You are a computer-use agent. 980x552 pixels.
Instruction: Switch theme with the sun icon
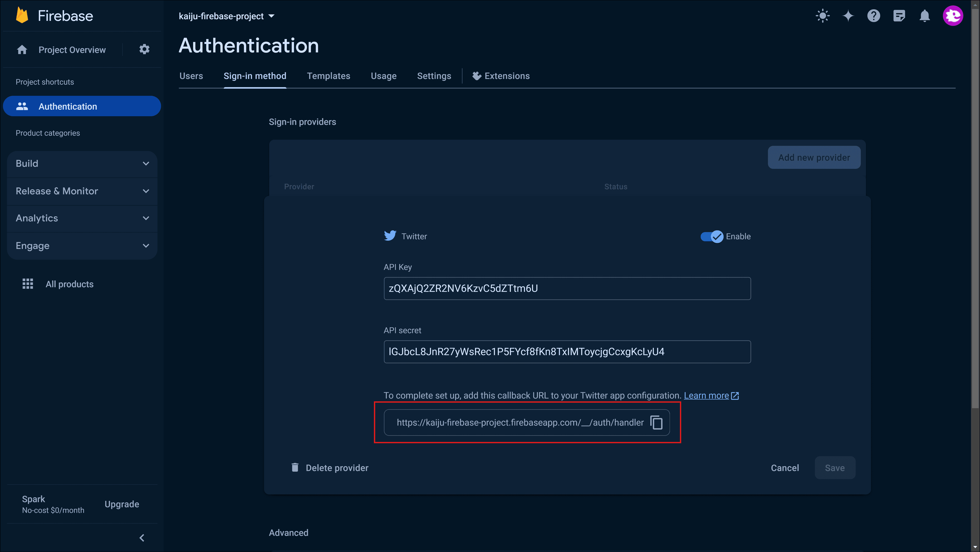823,16
